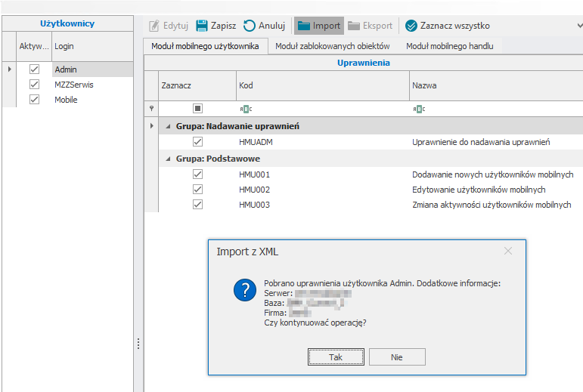Close the Import z XML dialog

(508, 251)
